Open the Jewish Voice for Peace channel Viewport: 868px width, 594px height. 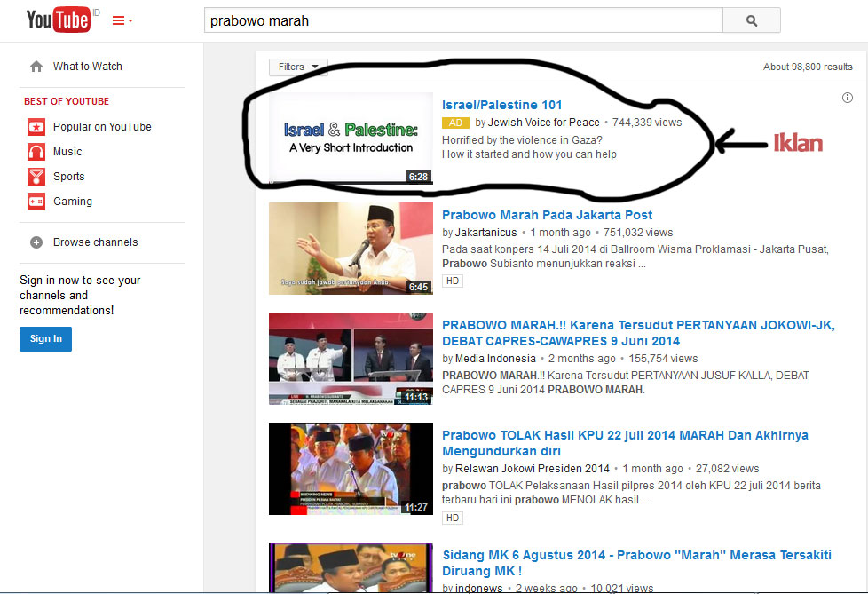(543, 123)
